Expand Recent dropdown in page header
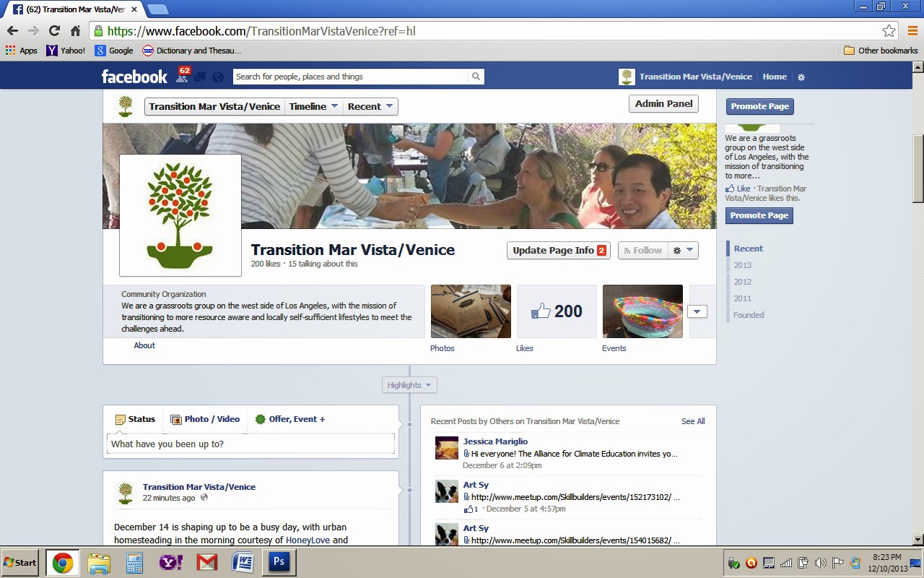The image size is (924, 578). click(x=370, y=106)
